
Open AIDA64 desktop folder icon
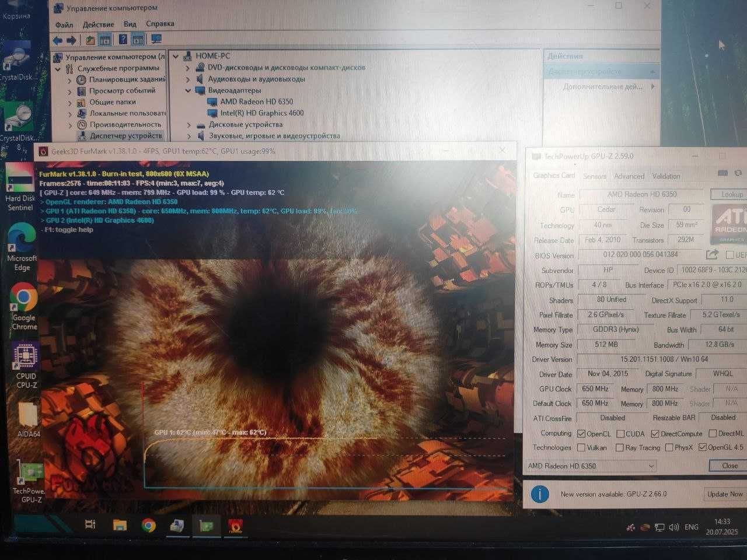pos(29,420)
